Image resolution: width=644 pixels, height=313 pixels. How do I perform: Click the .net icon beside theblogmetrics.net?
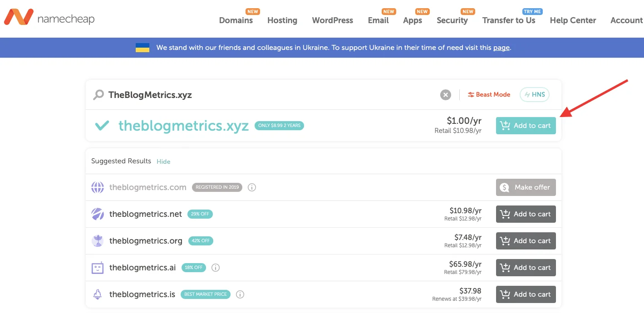[98, 214]
